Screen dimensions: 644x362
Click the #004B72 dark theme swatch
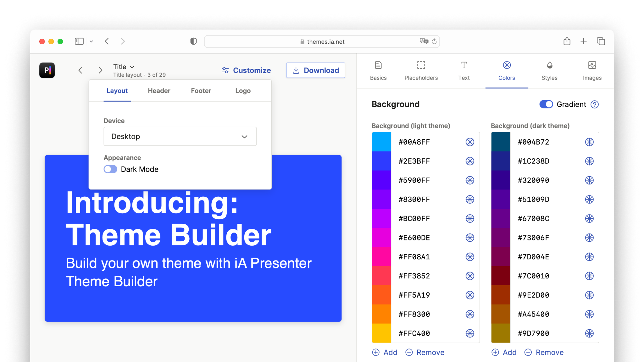(501, 142)
